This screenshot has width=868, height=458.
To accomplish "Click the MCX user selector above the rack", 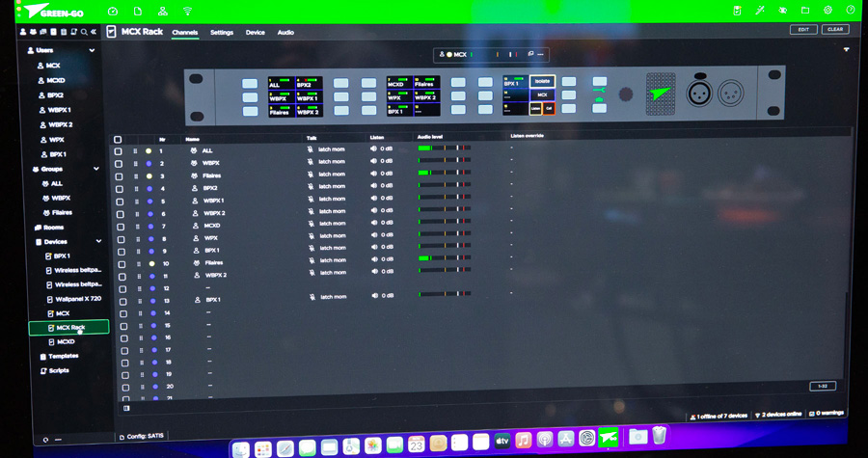I will pos(491,55).
